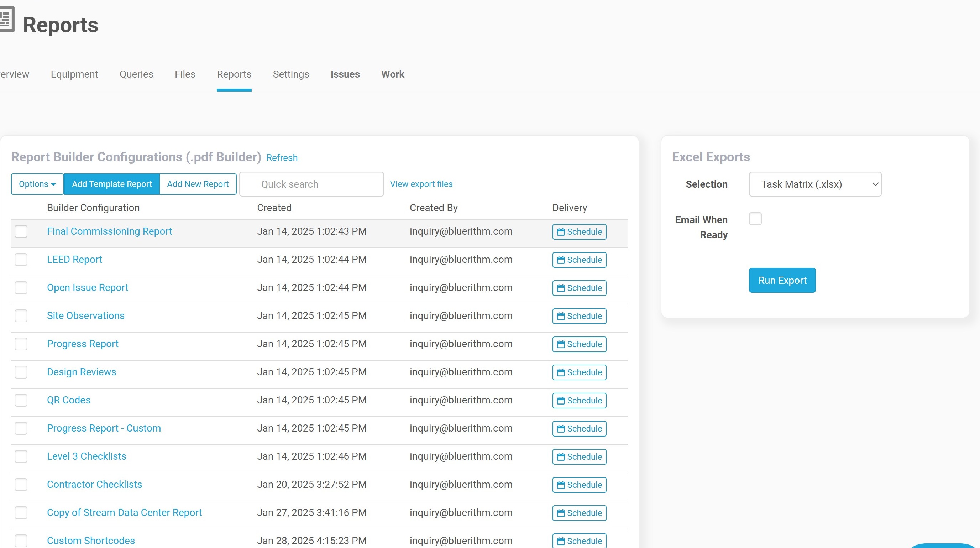Run the Task Matrix export
This screenshot has height=548, width=980.
tap(782, 280)
